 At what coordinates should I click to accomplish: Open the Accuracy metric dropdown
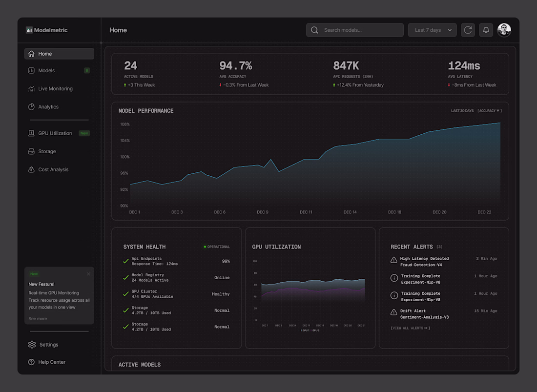click(x=489, y=111)
